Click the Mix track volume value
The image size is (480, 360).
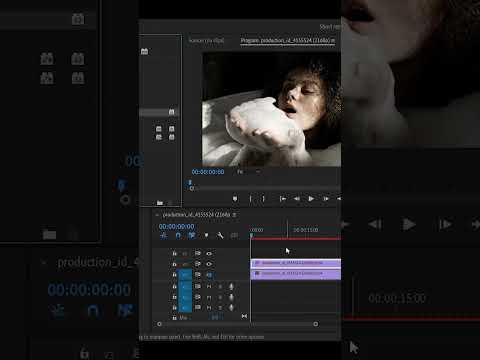[x=215, y=317]
